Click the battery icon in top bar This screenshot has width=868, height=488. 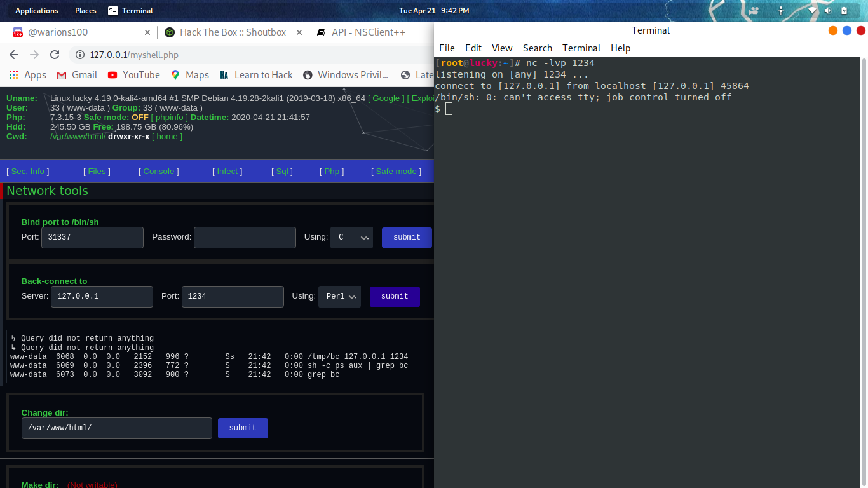pyautogui.click(x=844, y=10)
